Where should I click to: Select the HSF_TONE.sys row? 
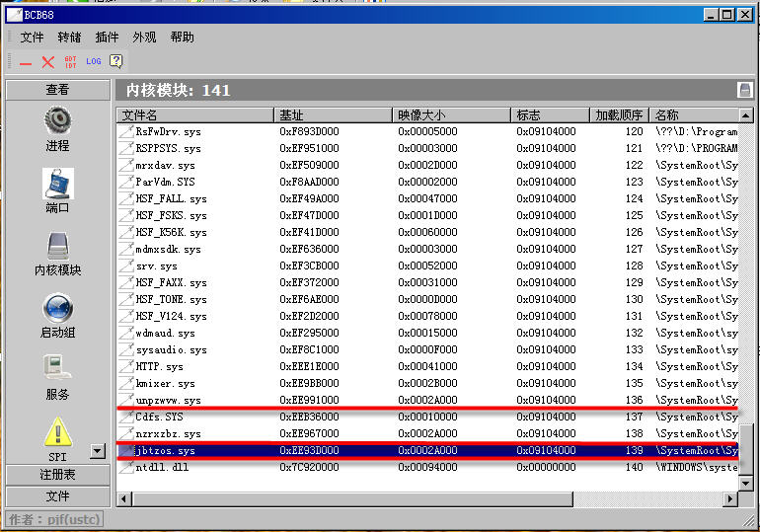428,299
